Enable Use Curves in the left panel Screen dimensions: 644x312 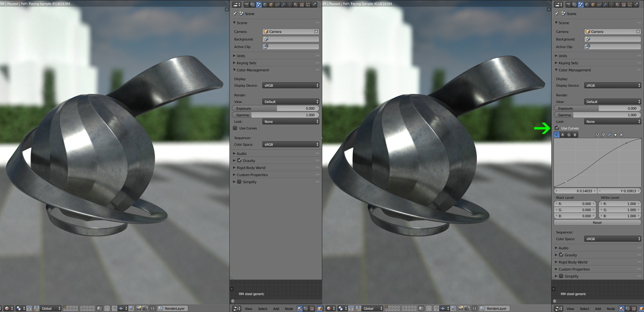pos(235,128)
